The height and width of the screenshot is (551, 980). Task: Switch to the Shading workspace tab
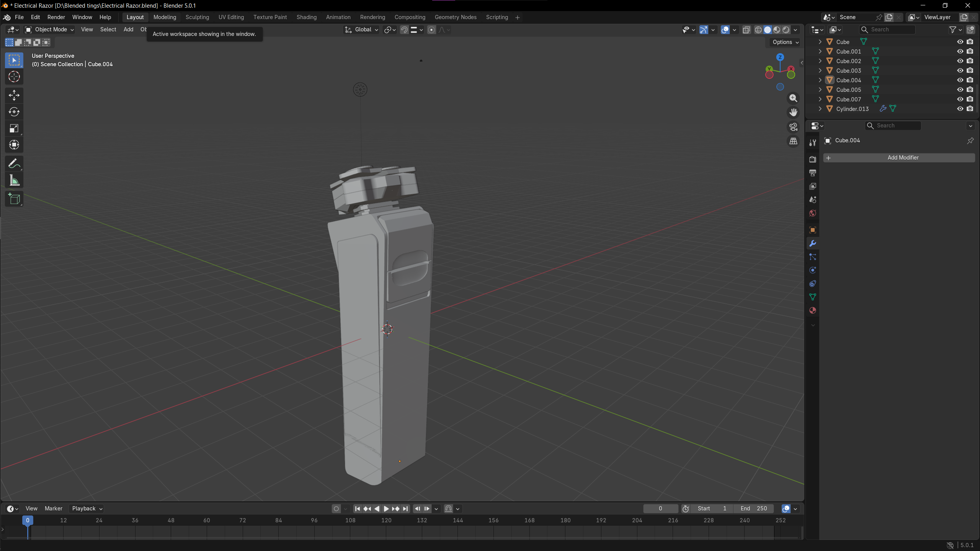306,17
